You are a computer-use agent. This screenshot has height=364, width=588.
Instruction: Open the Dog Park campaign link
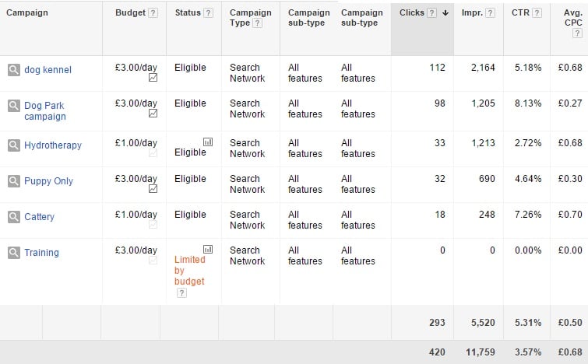(x=45, y=111)
